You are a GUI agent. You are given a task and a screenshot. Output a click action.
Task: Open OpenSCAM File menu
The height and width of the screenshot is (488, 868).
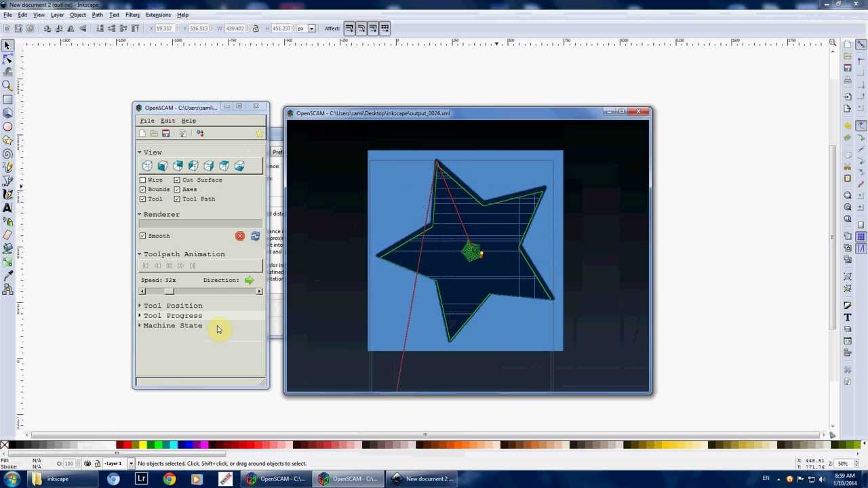pyautogui.click(x=147, y=121)
